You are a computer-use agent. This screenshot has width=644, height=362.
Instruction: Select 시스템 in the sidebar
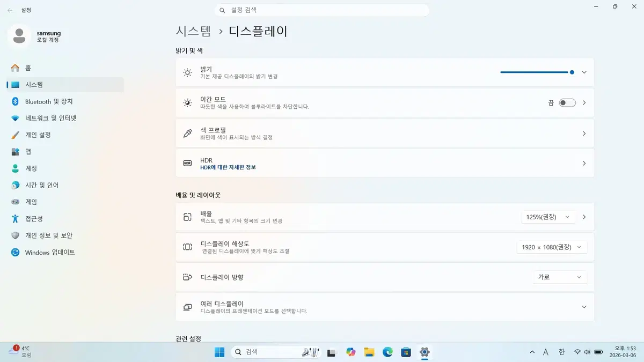(65, 85)
